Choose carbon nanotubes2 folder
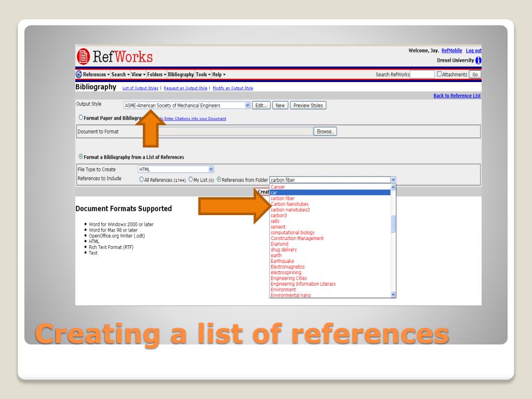The width and height of the screenshot is (532, 399). [330, 210]
